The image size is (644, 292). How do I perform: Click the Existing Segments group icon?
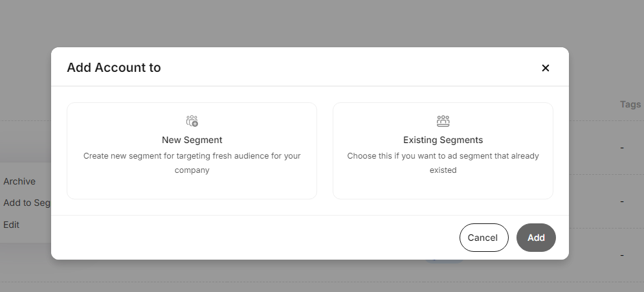pyautogui.click(x=443, y=121)
